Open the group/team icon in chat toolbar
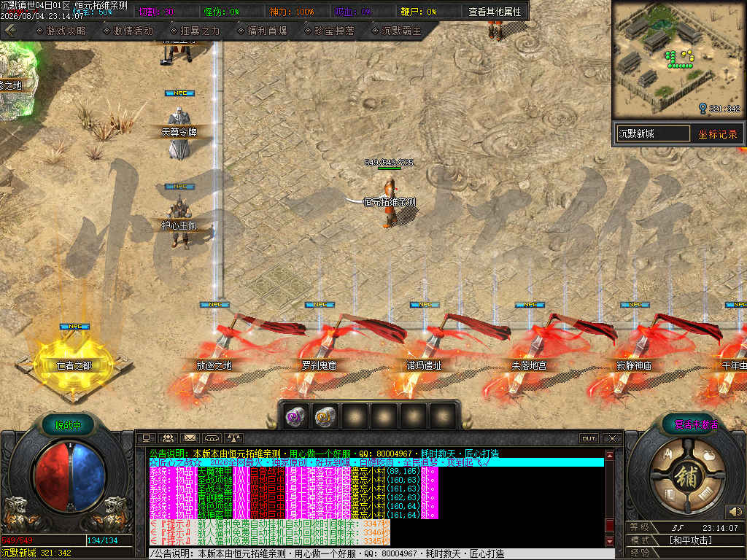Viewport: 747px width, 560px height. point(169,437)
